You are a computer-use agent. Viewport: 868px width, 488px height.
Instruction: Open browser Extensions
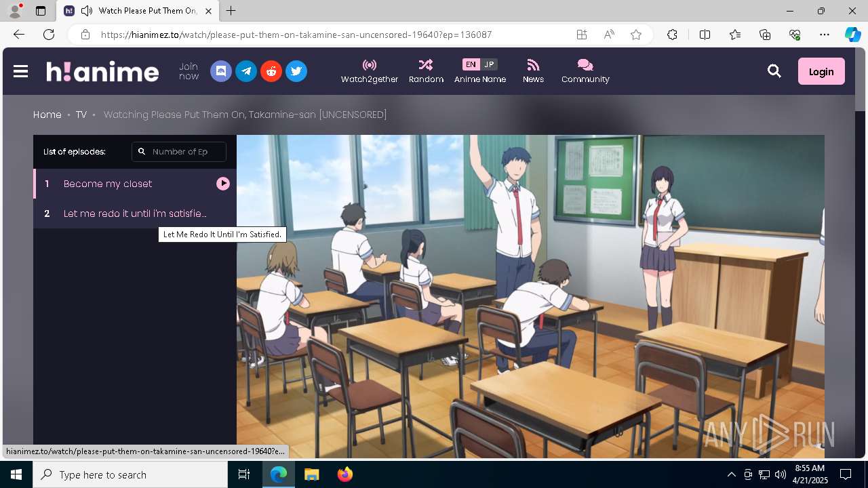click(x=672, y=35)
